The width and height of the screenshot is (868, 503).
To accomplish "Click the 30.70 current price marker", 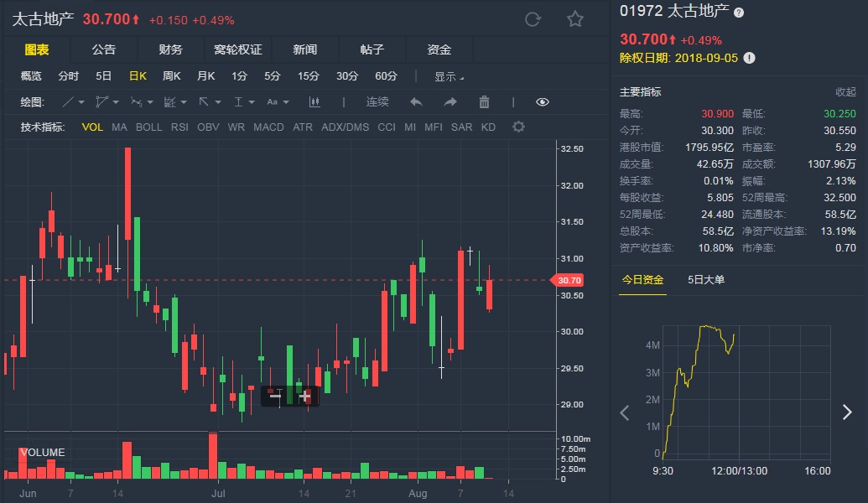I will 567,281.
